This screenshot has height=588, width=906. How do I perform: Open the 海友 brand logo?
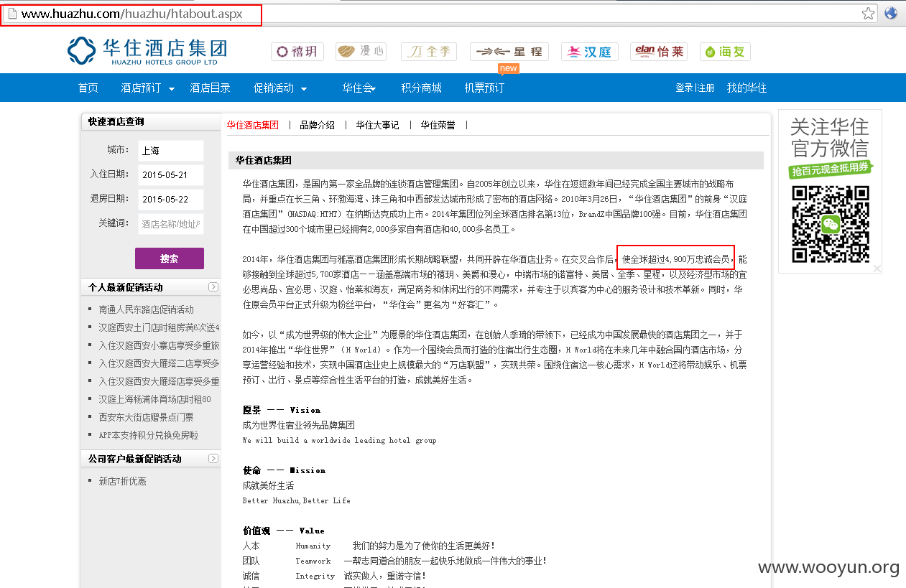point(725,52)
